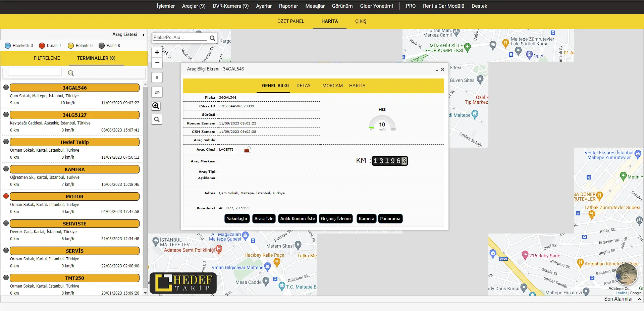Filter by Duran red status
The image size is (644, 311).
click(x=50, y=46)
